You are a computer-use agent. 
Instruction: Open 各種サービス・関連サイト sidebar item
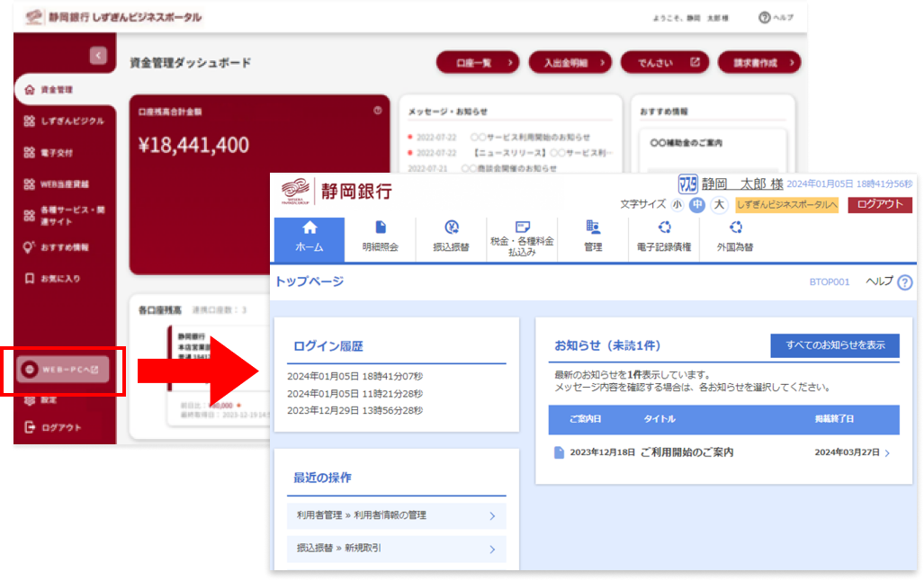(x=65, y=216)
